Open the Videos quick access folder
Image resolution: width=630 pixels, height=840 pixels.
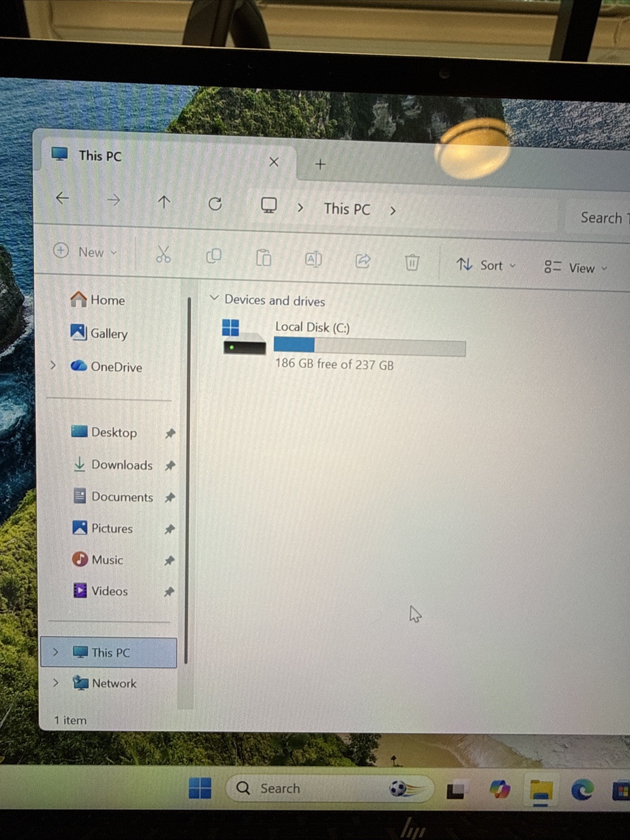pos(100,590)
